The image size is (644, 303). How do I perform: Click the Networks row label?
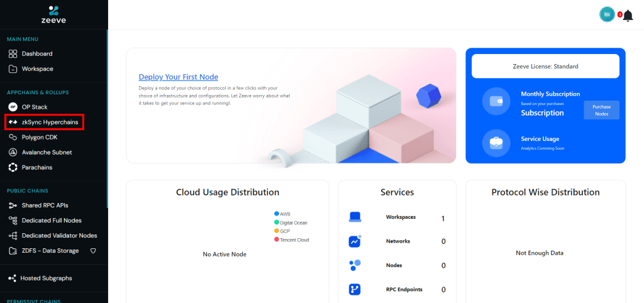coord(397,241)
